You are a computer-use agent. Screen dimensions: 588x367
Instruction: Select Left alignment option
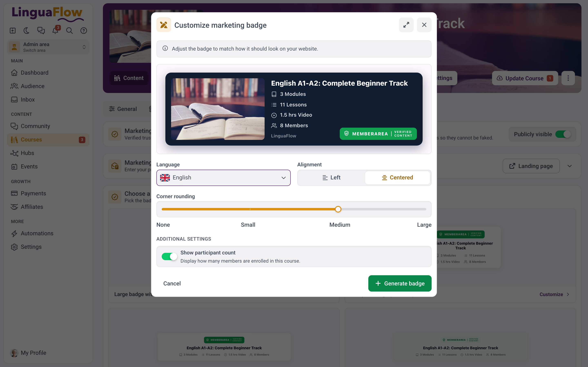pos(331,178)
